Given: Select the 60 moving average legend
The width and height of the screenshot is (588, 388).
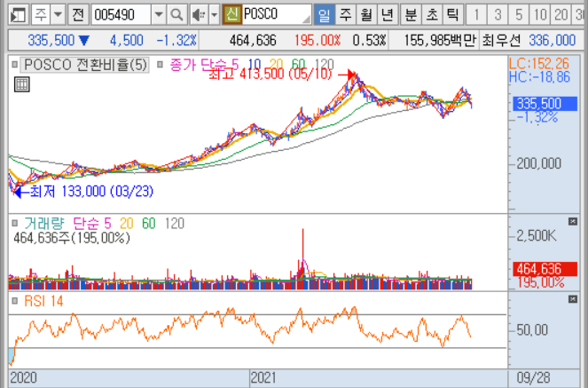Looking at the screenshot, I should (298, 65).
